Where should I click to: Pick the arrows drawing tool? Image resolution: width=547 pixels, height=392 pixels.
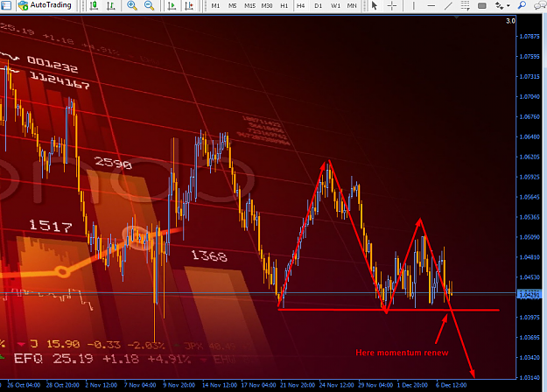click(x=500, y=5)
